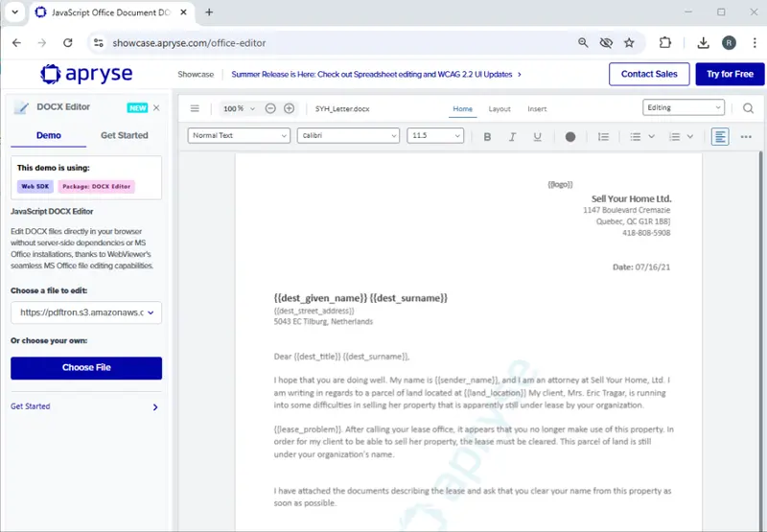Click the DOCX Editor pencil icon
The height and width of the screenshot is (532, 767).
[x=21, y=107]
